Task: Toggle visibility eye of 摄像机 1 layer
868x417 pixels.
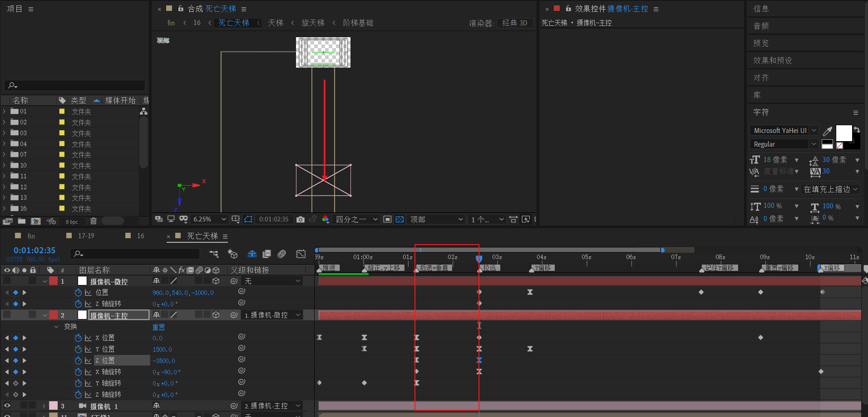Action: [7, 406]
